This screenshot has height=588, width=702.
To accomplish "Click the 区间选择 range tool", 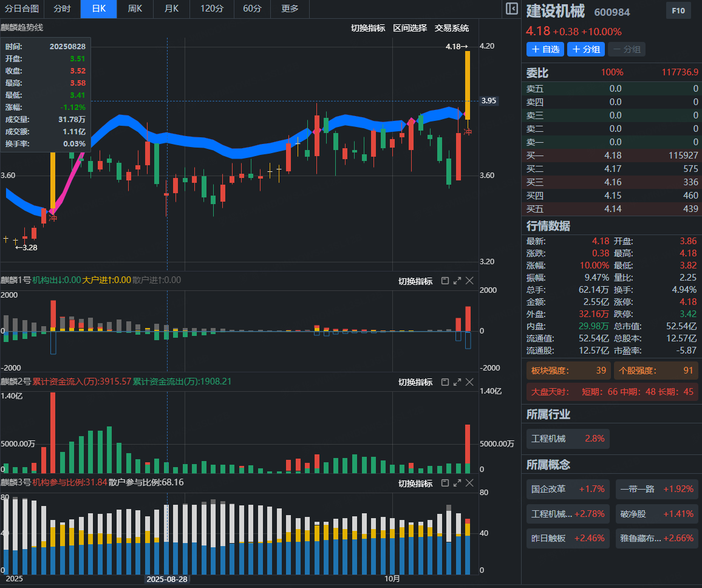I will [410, 28].
